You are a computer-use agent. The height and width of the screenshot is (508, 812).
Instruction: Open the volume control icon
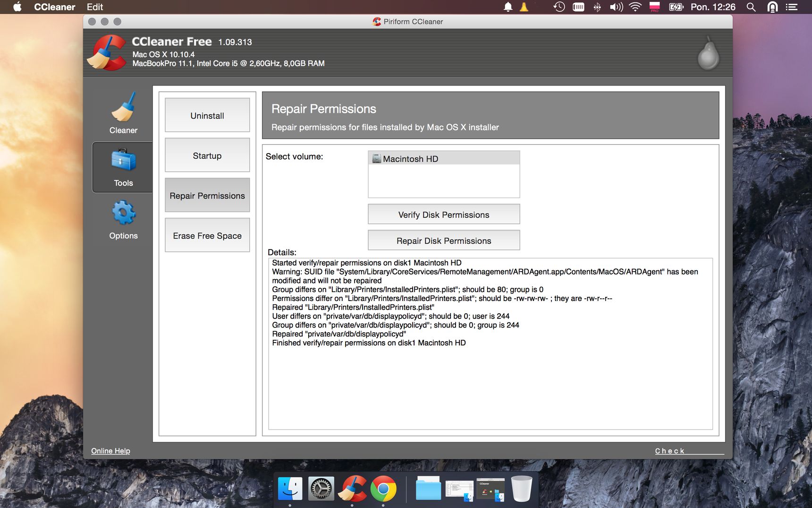tap(616, 7)
